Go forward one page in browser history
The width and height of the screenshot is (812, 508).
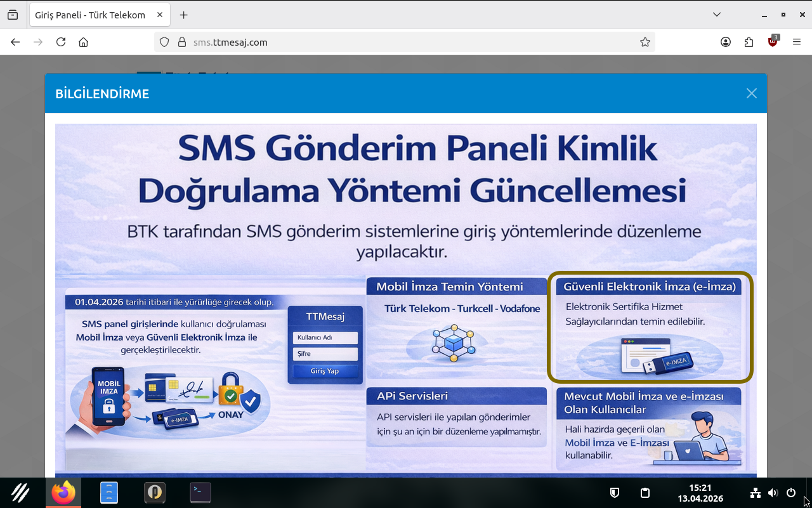point(38,42)
